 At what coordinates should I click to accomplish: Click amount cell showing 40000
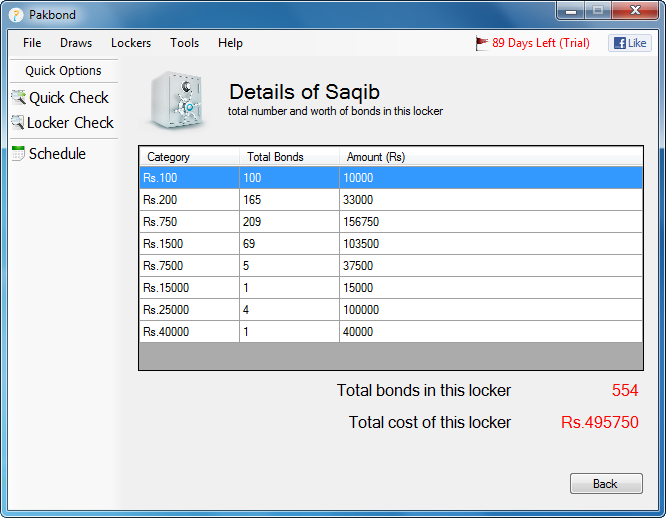[491, 332]
